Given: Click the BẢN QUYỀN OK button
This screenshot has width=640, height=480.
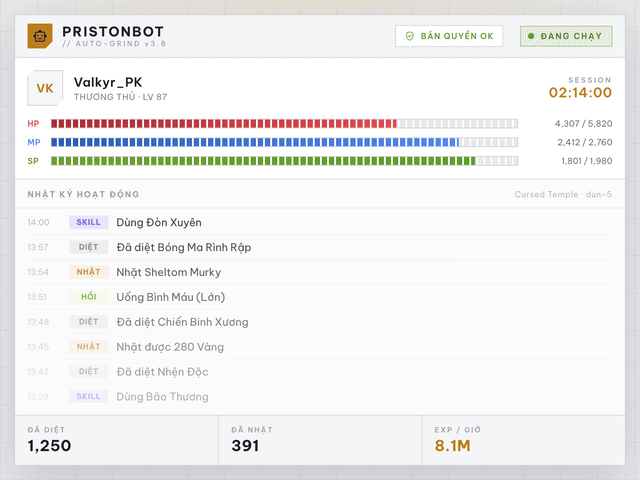Looking at the screenshot, I should click(x=449, y=36).
